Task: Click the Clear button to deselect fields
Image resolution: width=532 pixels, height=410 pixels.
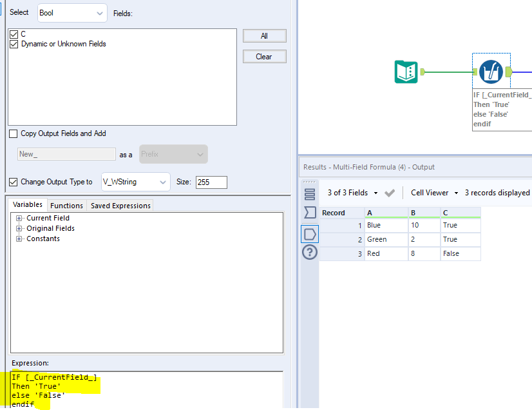Action: 265,56
